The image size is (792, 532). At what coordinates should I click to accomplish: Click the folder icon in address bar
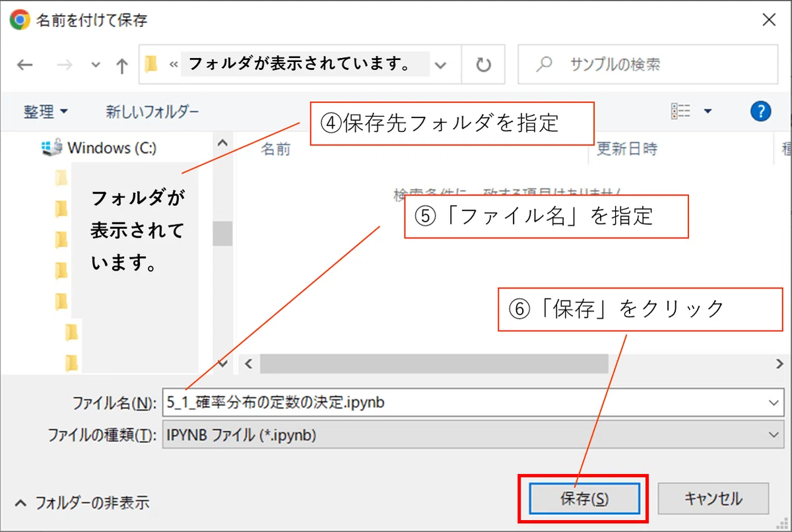click(x=152, y=64)
